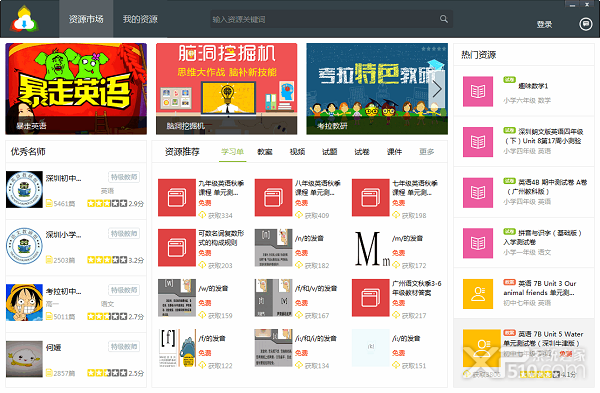Click yellow icon for 英语 7B Unit 3
Viewport: 600px width, 393px height.
pos(478,294)
